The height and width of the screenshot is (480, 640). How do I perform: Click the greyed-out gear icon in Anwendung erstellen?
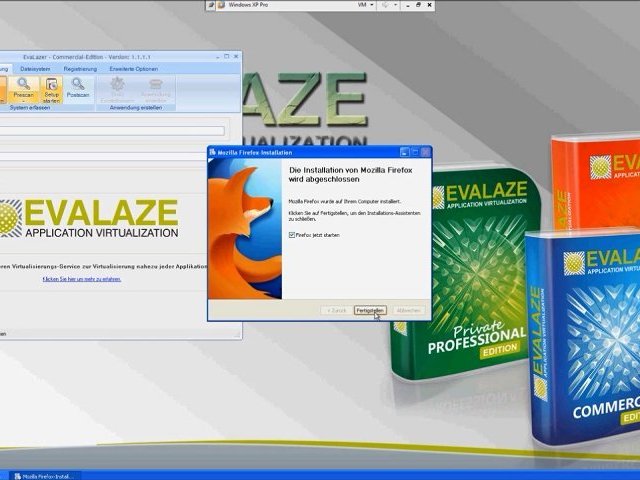[x=118, y=85]
